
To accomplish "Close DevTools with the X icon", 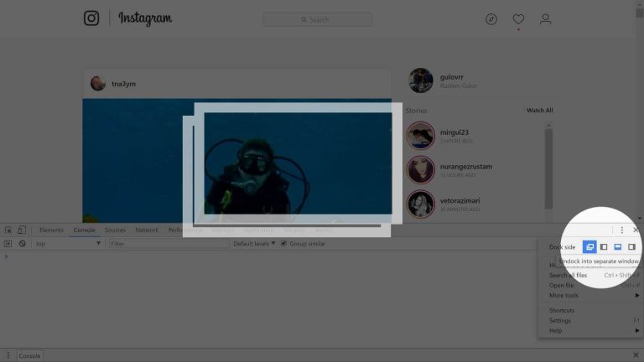I will pyautogui.click(x=636, y=230).
